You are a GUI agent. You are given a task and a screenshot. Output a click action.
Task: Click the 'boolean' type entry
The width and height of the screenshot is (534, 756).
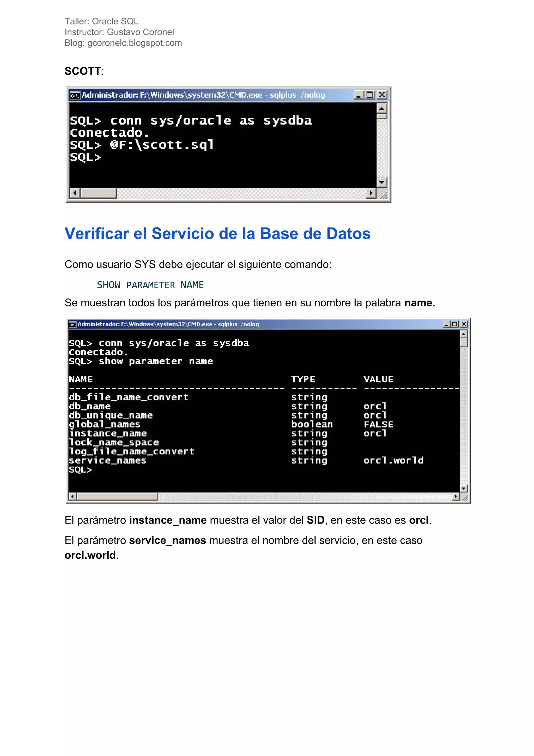coord(312,424)
